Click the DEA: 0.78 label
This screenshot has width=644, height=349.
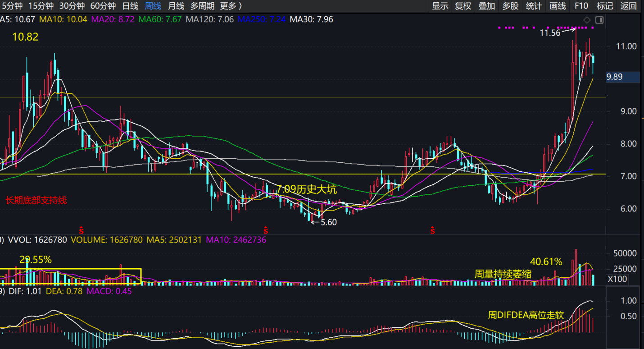pos(64,291)
